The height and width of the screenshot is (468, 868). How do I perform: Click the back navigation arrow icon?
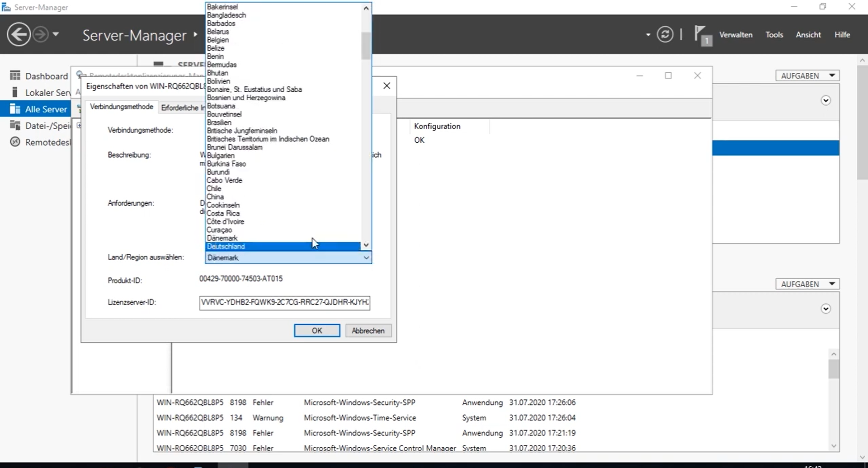(19, 34)
